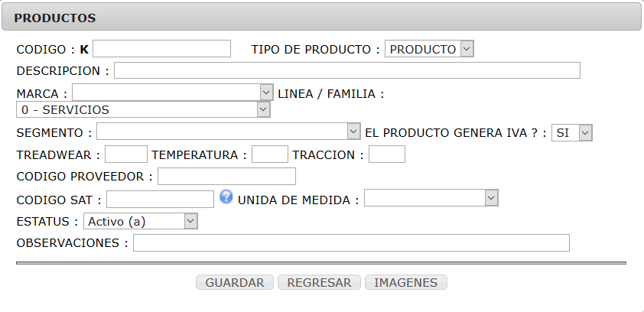The image size is (644, 312).
Task: Select the TREADWEAR input box
Action: pos(126,154)
